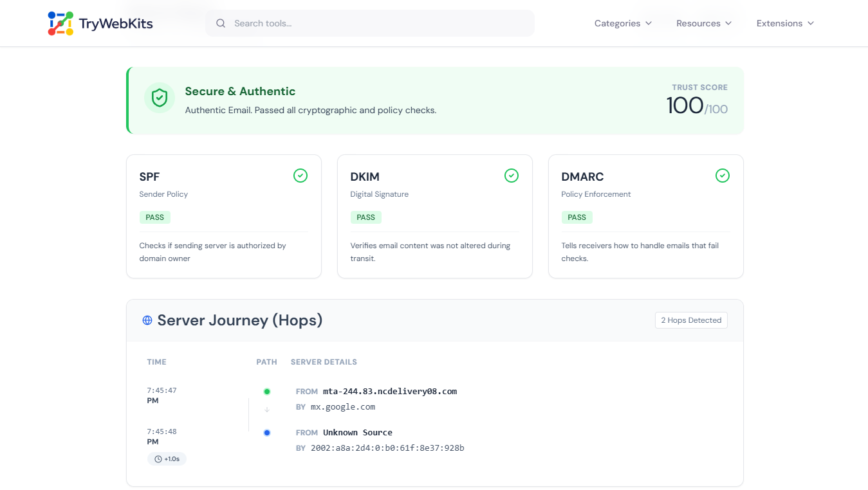Click the PASS badge on the SPF card

click(x=154, y=217)
